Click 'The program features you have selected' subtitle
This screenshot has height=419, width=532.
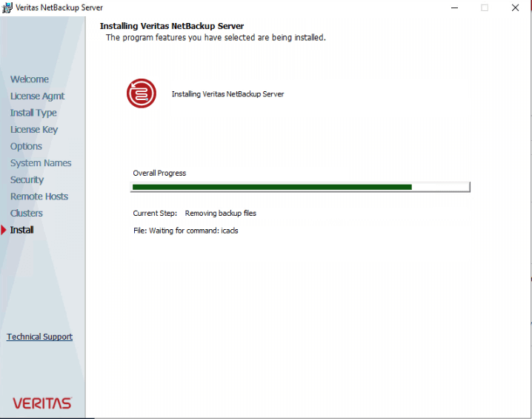[216, 37]
